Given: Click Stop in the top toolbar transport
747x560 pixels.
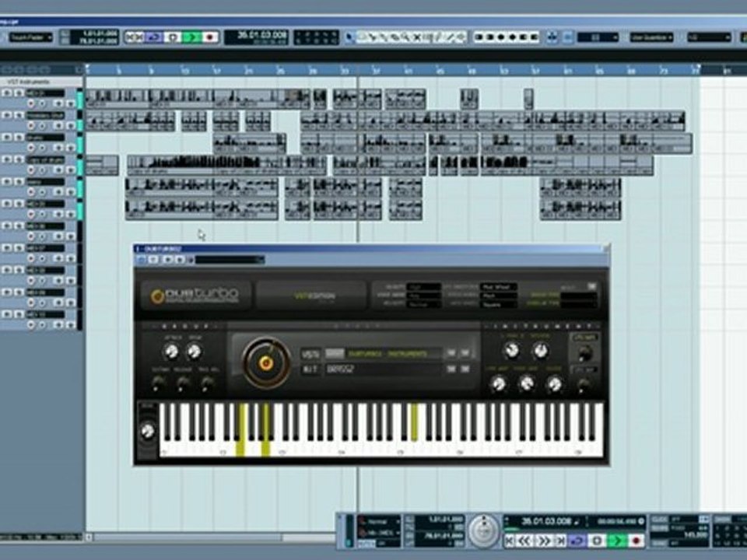Looking at the screenshot, I should click(x=174, y=37).
